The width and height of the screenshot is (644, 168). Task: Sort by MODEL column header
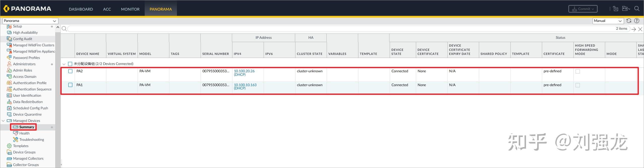point(145,54)
